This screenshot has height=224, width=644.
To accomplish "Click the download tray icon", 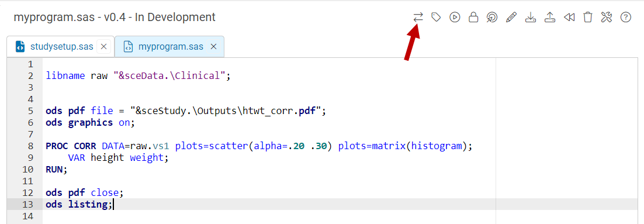I will [531, 18].
